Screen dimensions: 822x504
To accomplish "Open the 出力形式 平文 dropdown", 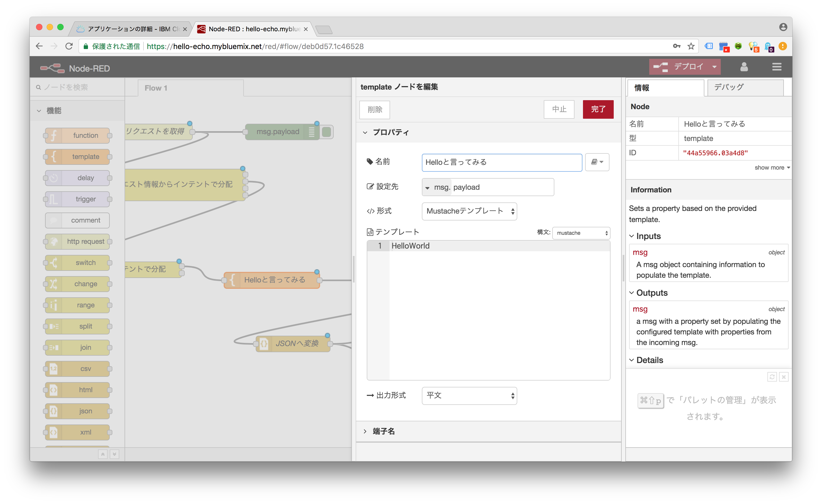I will 469,396.
